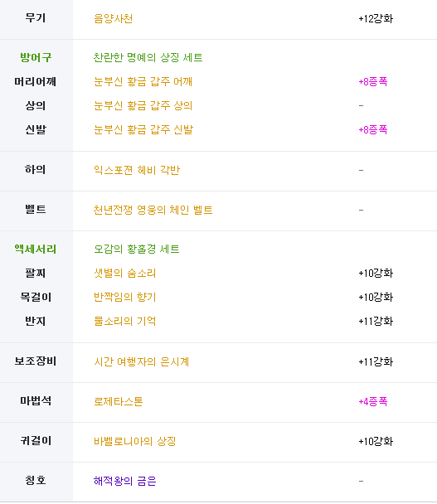The height and width of the screenshot is (504, 437).
Task: Click the 액세서리 category label
Action: pos(36,250)
